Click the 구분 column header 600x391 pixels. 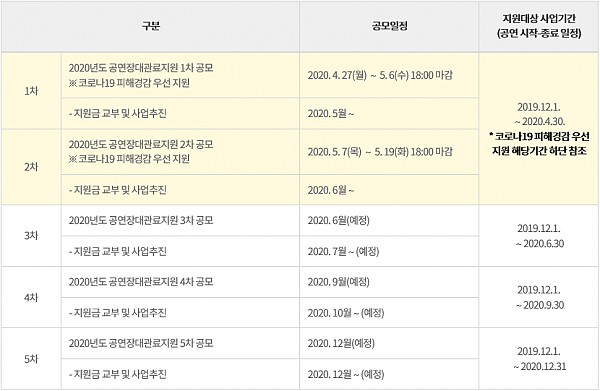click(x=150, y=26)
